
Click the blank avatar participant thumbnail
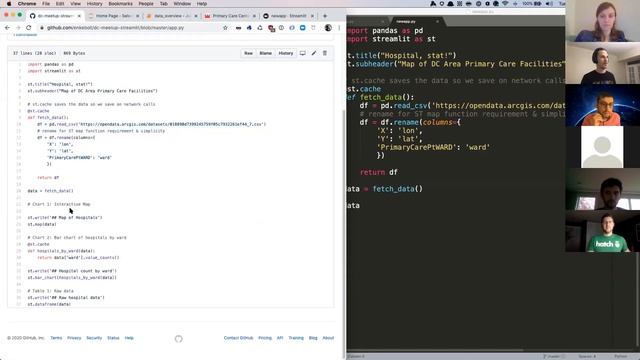(x=602, y=147)
